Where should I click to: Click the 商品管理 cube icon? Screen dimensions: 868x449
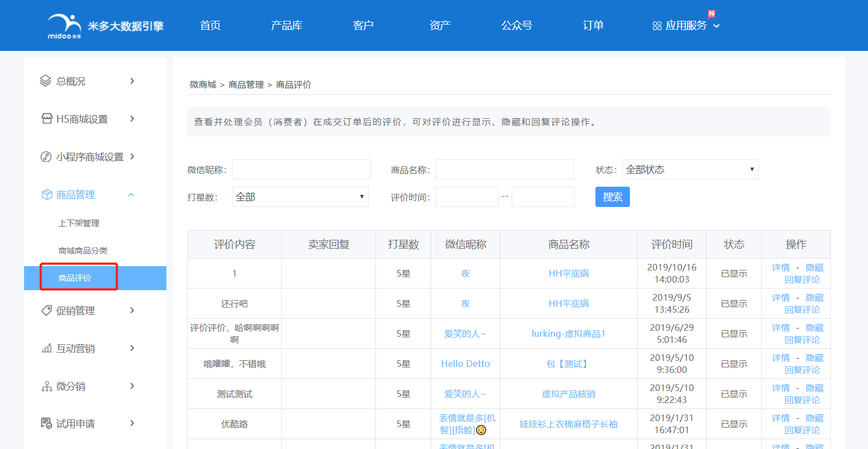tap(47, 194)
